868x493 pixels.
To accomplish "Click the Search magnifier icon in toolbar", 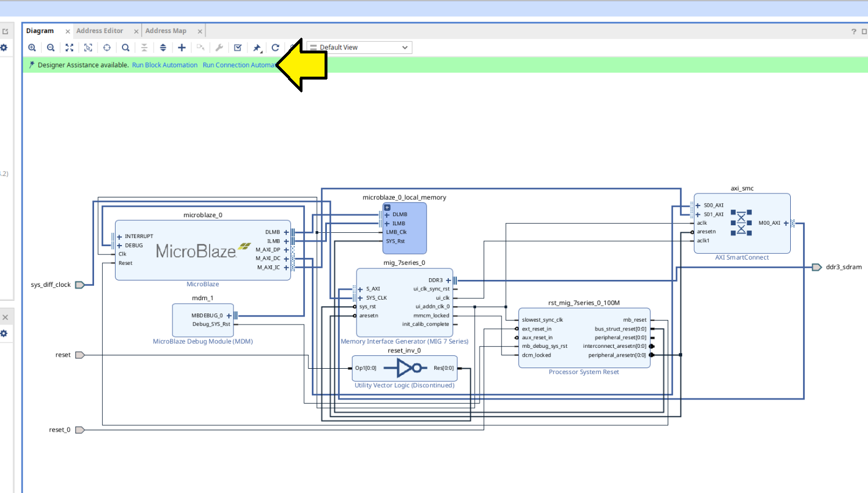I will click(125, 48).
